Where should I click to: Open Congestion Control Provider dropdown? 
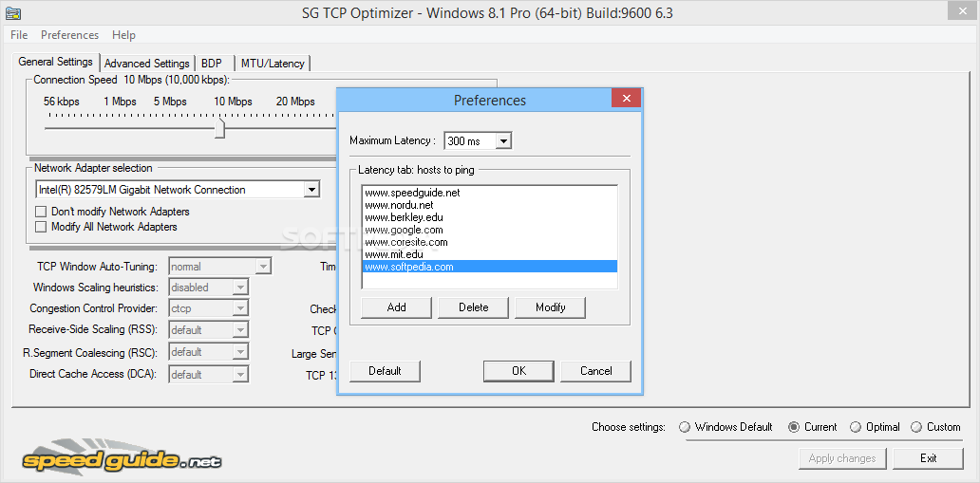tap(240, 308)
